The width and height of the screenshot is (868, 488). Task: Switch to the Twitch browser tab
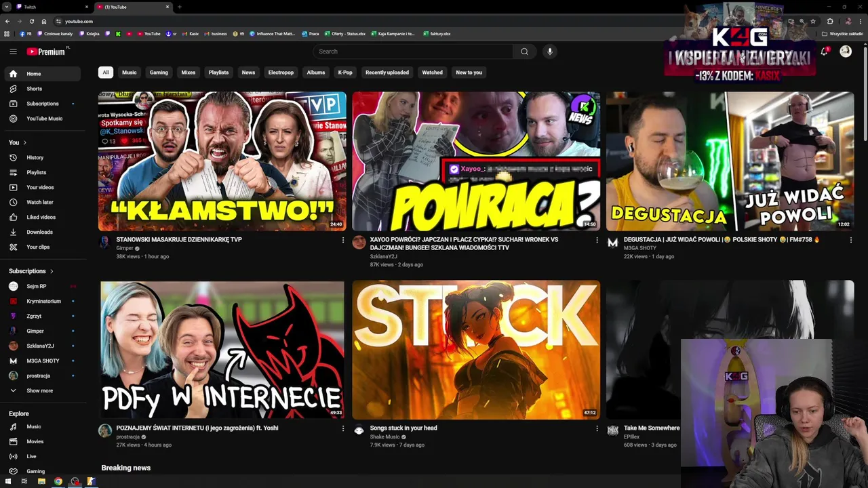click(53, 7)
